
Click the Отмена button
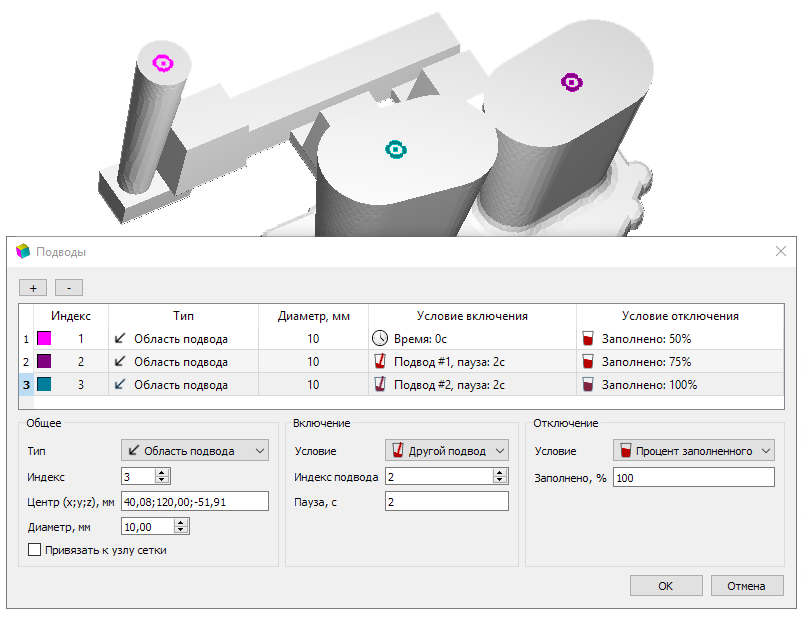tap(746, 586)
